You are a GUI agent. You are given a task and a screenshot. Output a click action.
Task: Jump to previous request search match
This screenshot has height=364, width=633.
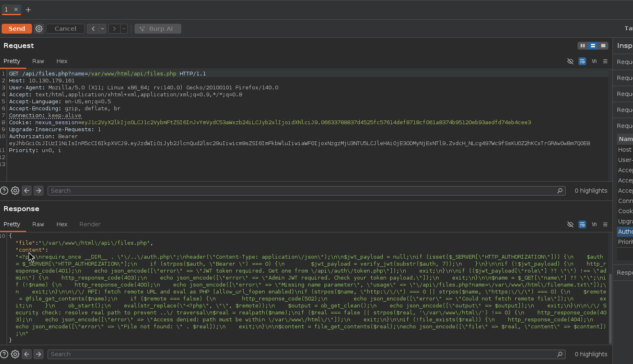27,191
